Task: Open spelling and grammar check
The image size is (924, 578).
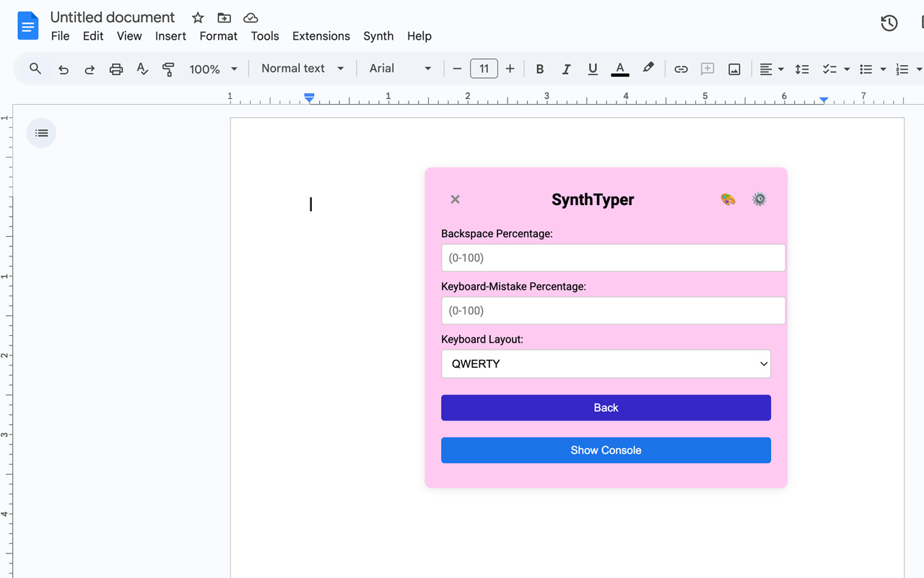Action: (x=141, y=69)
